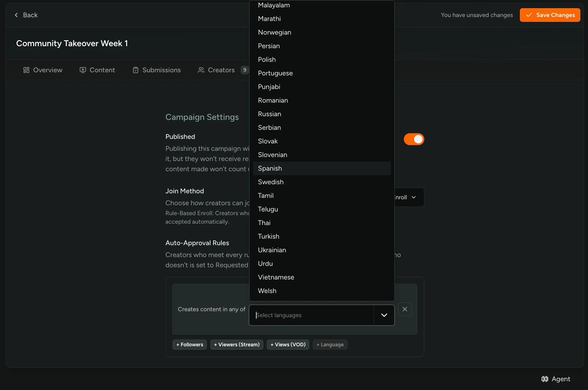Choose Russian in the language list
Screen dimensions: 588x390
(x=322, y=114)
